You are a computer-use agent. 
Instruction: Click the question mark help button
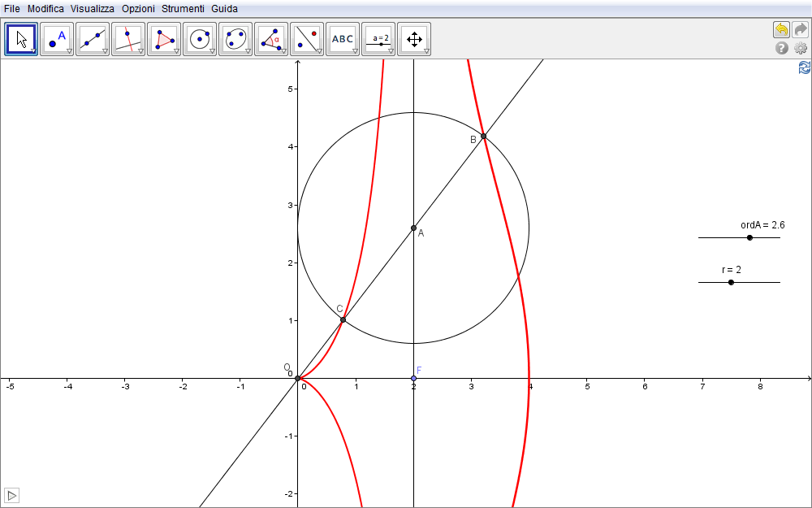tap(782, 49)
